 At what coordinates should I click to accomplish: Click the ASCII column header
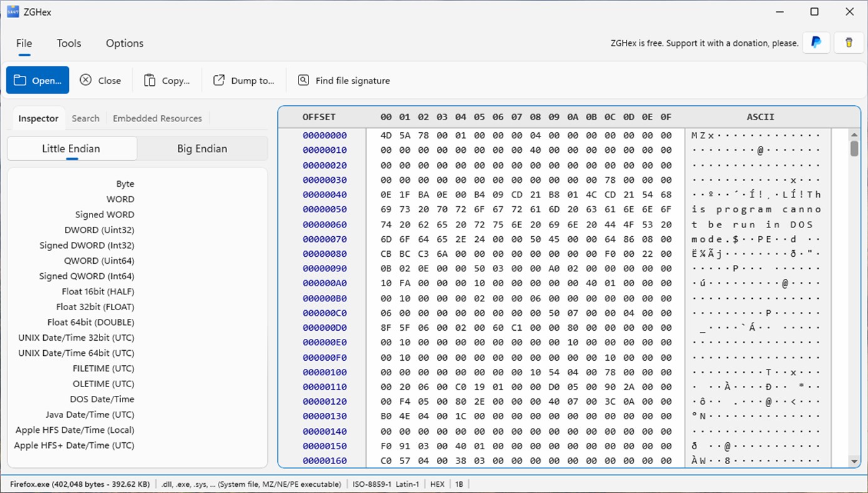click(760, 117)
